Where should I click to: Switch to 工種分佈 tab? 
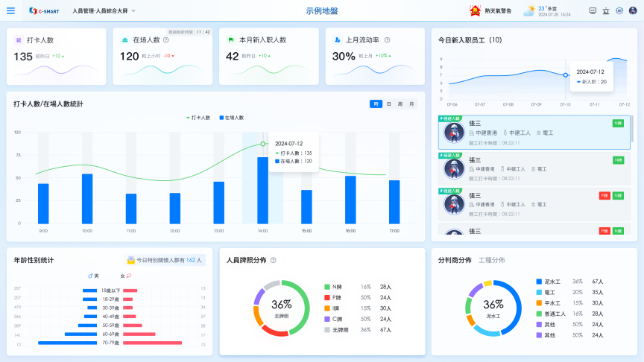point(491,260)
